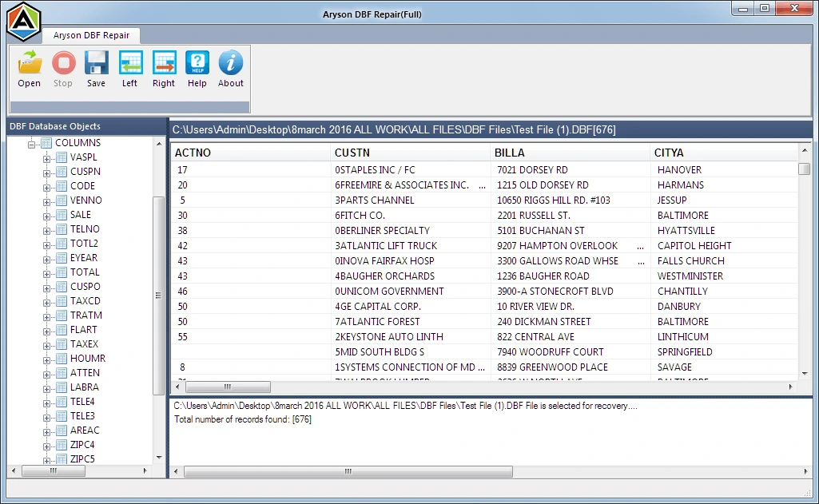Click the HOUMR column table icon
Viewport: 819px width, 504px height.
coord(62,359)
